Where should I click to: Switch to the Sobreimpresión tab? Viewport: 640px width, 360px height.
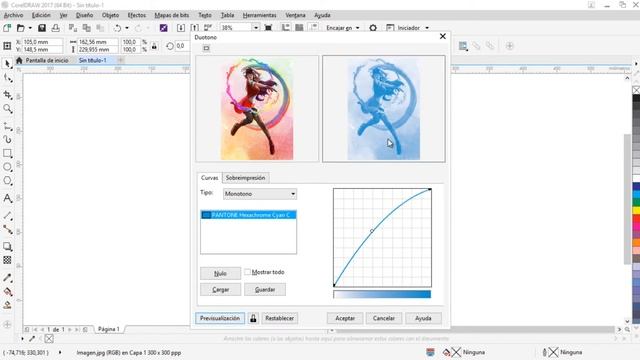(x=245, y=178)
